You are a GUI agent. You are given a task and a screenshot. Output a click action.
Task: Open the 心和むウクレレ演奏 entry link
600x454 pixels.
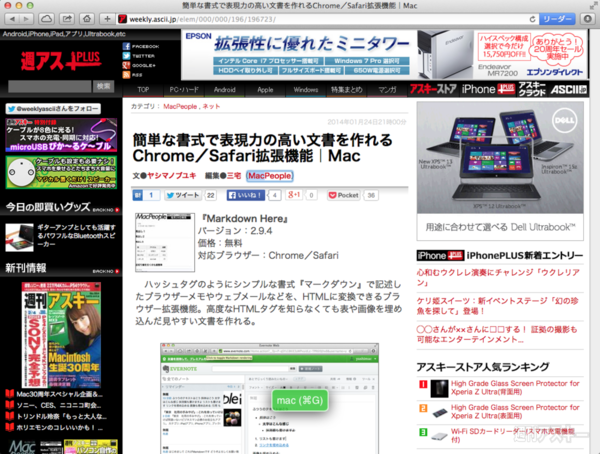[498, 278]
